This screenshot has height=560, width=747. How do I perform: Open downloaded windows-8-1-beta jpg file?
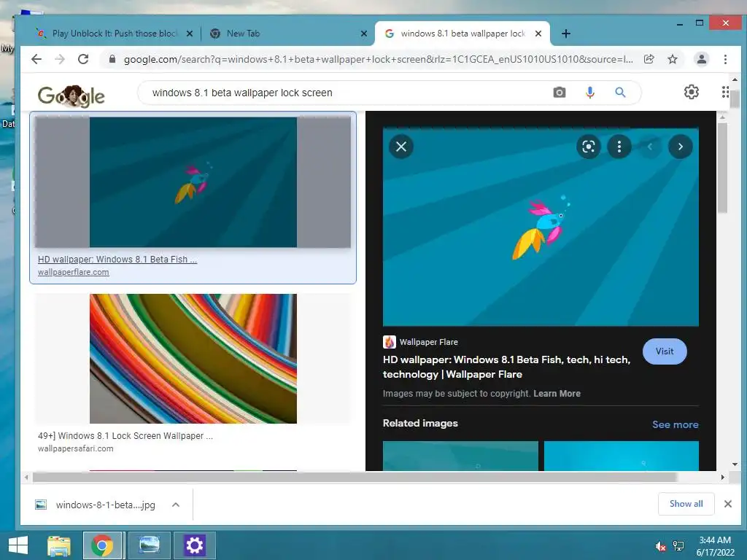[96, 505]
